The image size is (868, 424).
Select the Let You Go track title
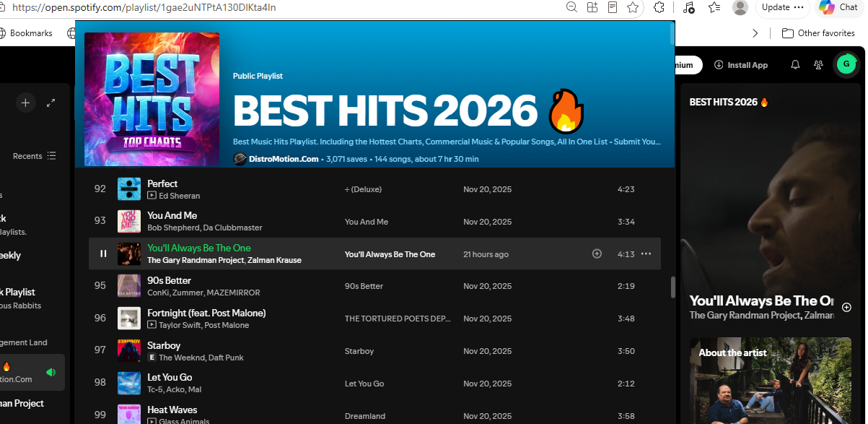170,377
